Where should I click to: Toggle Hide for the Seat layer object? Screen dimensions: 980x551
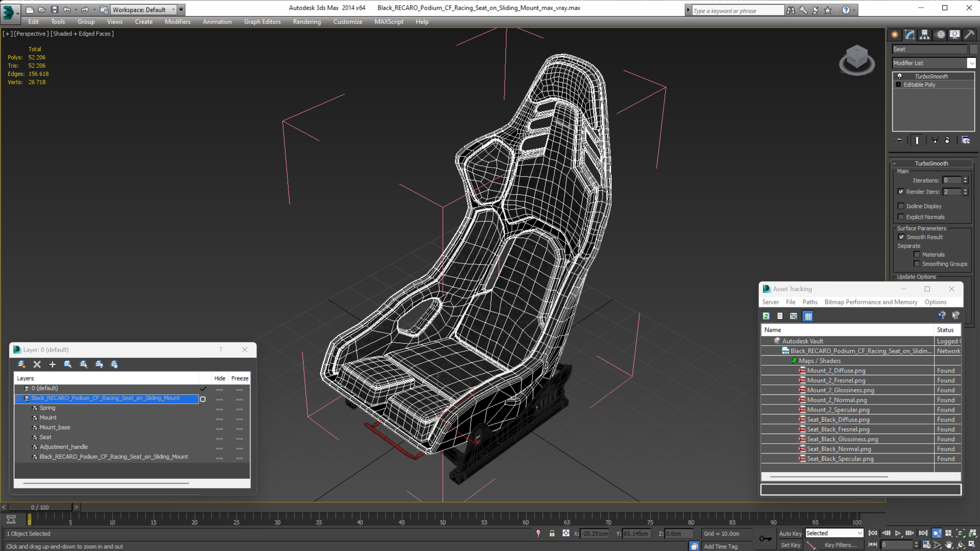point(219,438)
